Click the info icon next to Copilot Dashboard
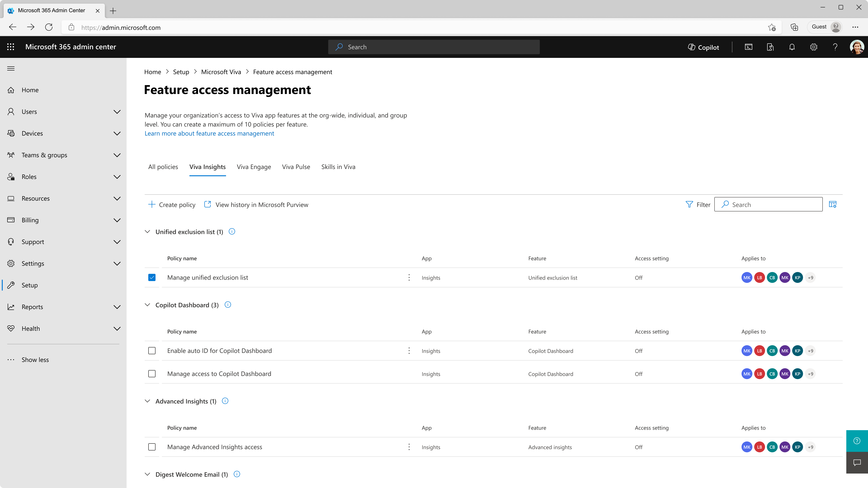Viewport: 868px width, 488px height. [x=228, y=305]
